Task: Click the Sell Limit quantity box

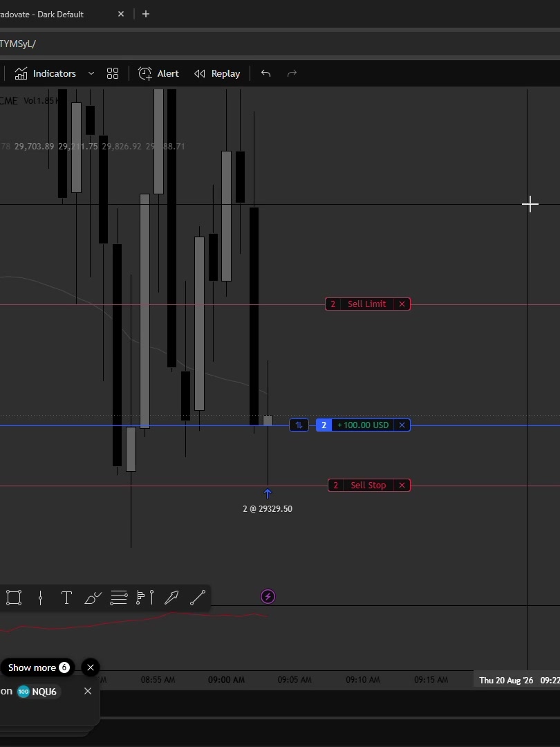Action: [333, 304]
